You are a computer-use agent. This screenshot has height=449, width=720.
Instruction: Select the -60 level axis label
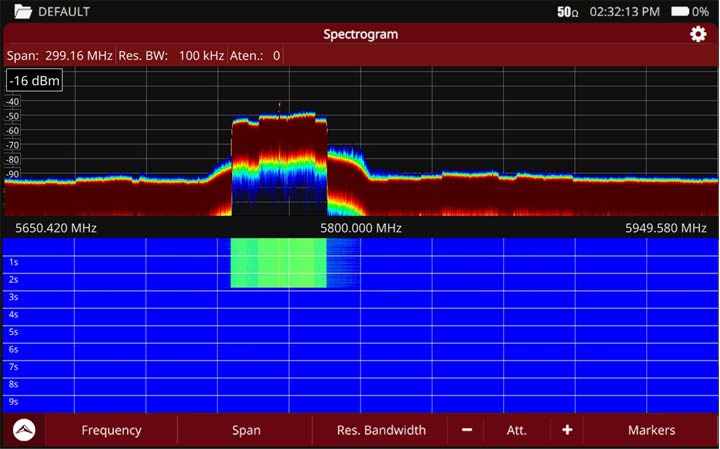point(12,131)
